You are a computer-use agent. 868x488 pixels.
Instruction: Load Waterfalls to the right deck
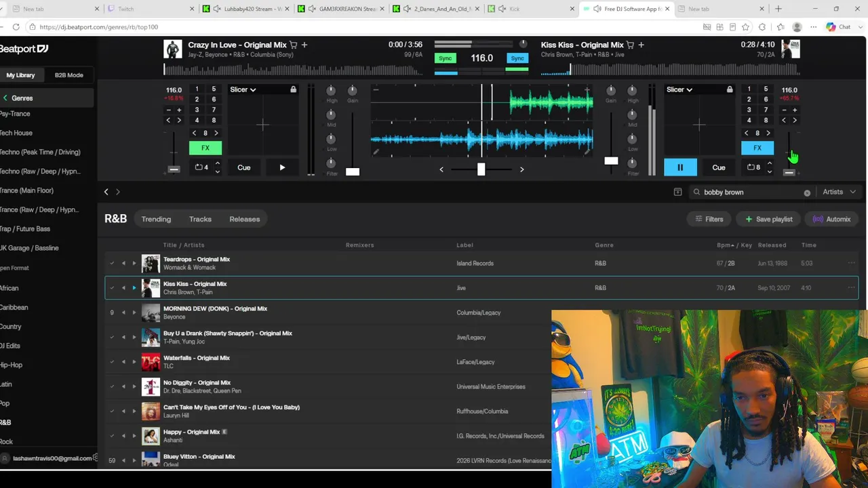click(134, 362)
